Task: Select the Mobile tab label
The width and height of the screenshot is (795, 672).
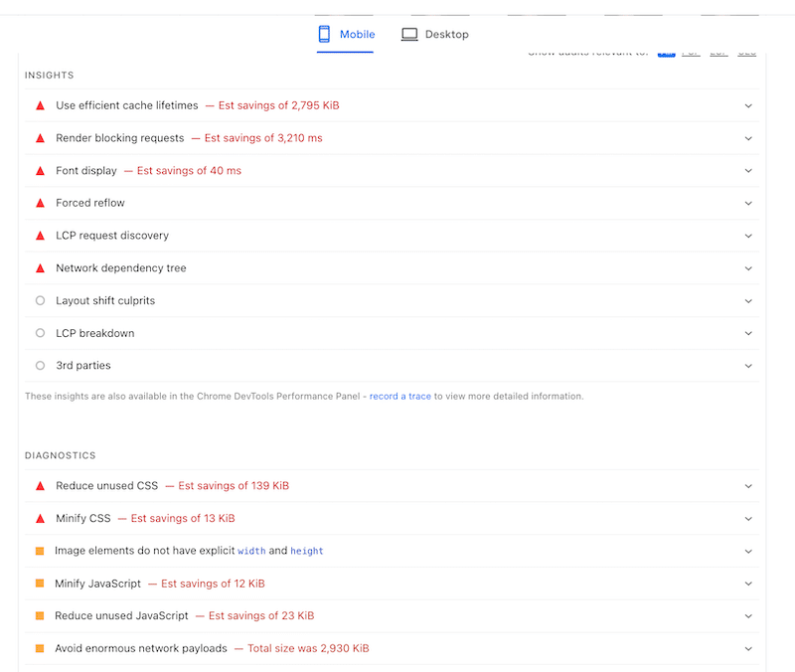Action: (357, 34)
